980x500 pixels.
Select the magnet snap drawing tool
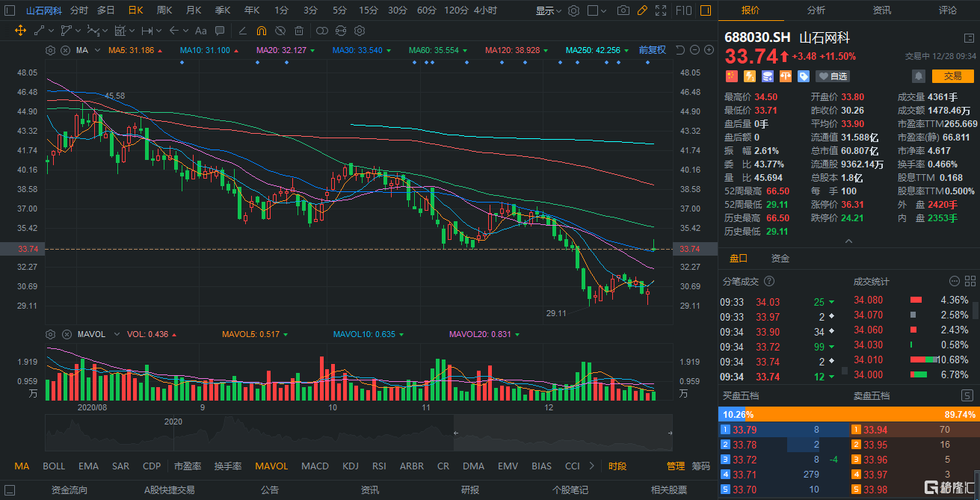(x=262, y=31)
